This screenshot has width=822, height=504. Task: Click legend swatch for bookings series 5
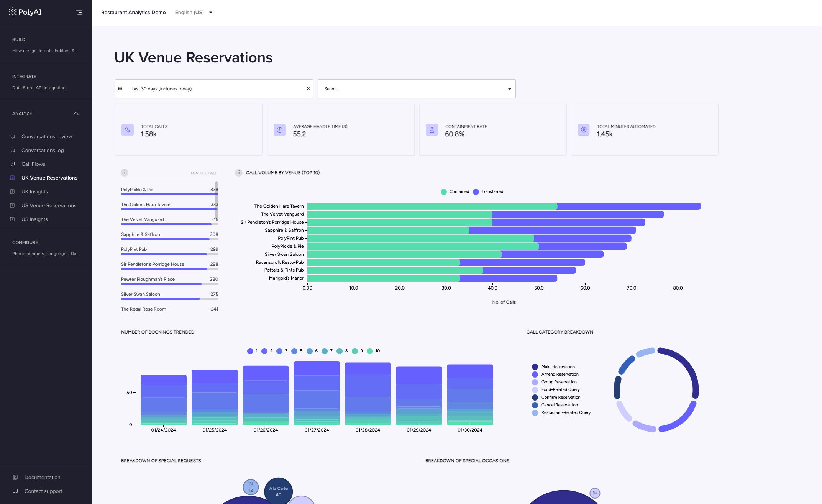pyautogui.click(x=294, y=351)
